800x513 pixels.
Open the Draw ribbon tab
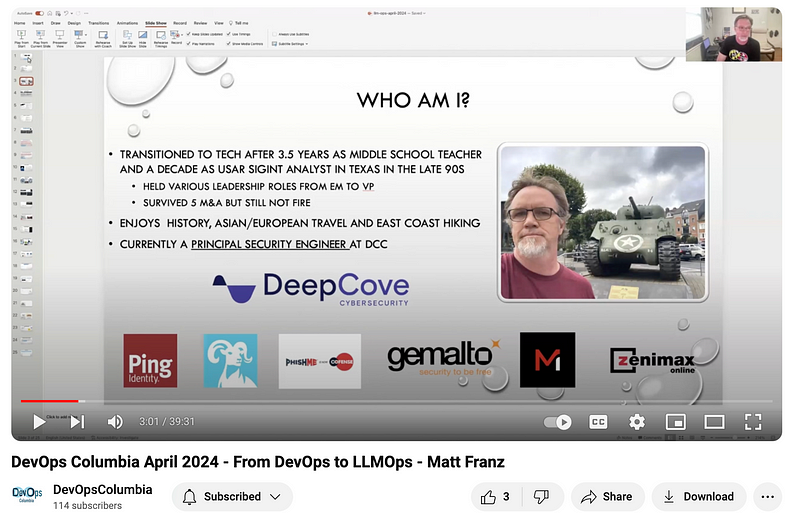(x=56, y=23)
